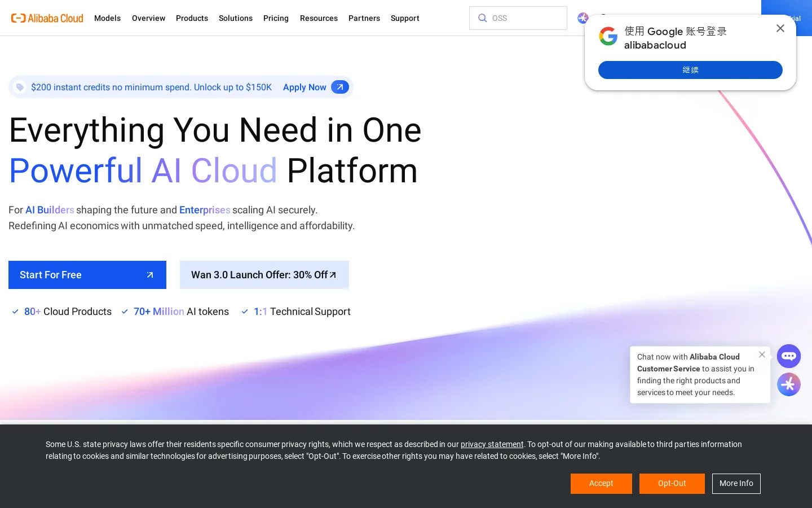Click the tag icon in credits banner
Screen dimensions: 812x508
[x=20, y=87]
